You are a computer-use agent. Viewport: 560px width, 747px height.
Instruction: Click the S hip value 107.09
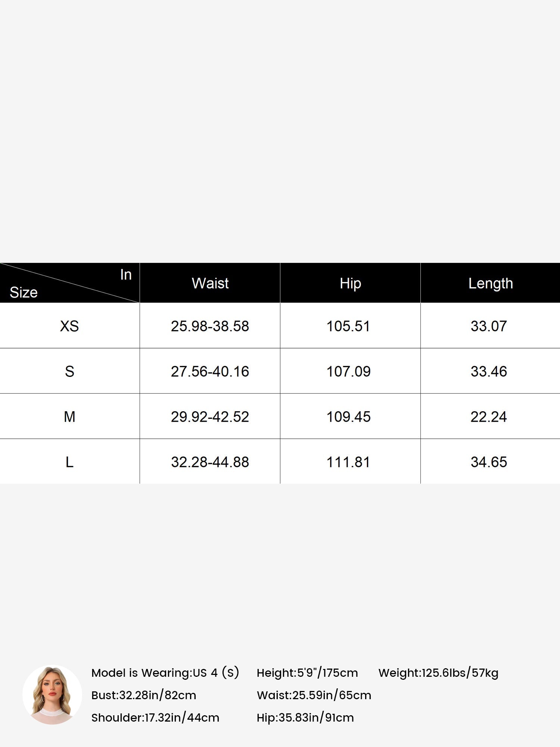[x=348, y=371]
